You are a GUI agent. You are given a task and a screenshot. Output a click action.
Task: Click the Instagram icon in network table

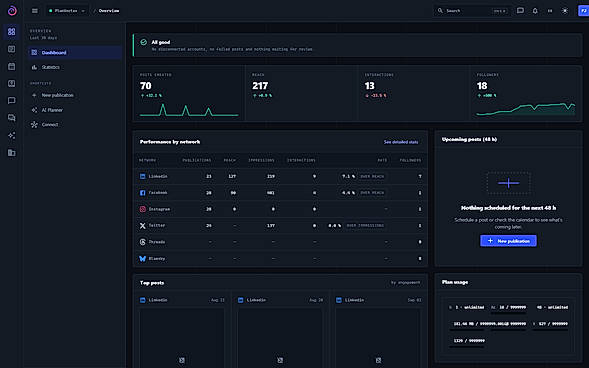143,209
